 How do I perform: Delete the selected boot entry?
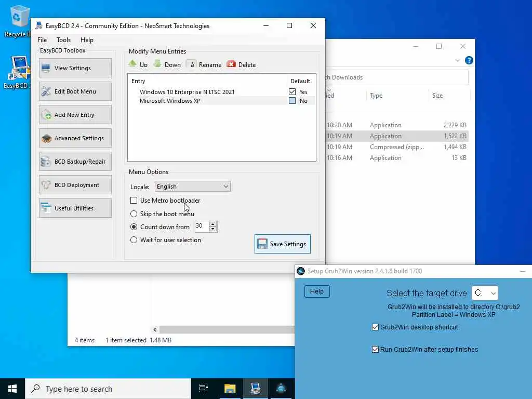pos(241,64)
